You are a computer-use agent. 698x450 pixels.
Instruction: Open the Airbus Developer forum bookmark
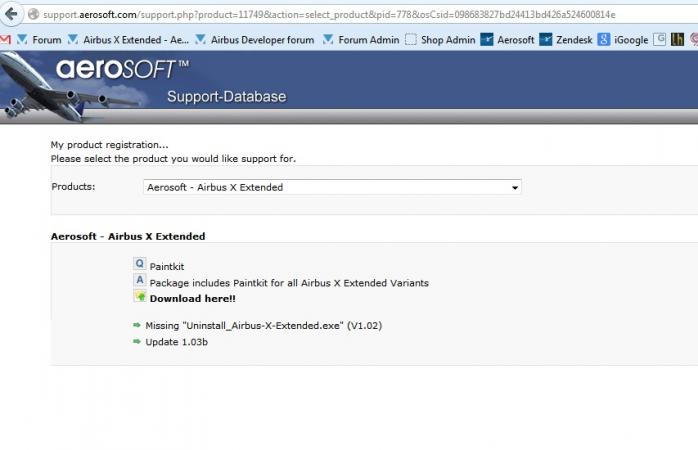point(254,40)
